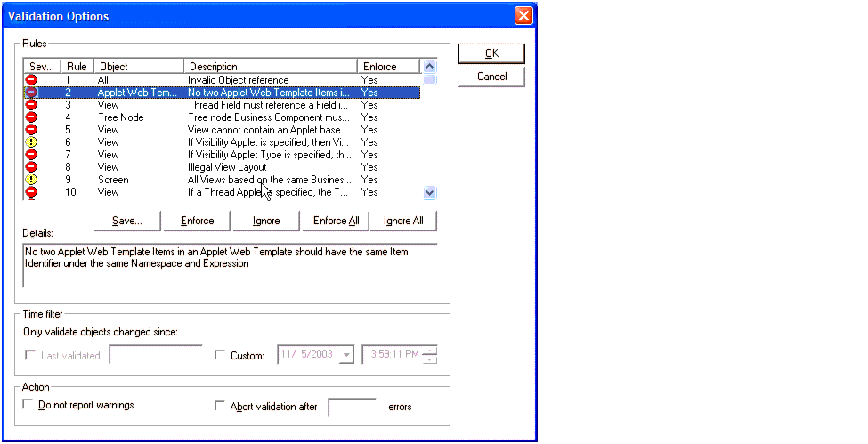Click inside the Details text area
The width and height of the screenshot is (868, 444).
pyautogui.click(x=230, y=266)
